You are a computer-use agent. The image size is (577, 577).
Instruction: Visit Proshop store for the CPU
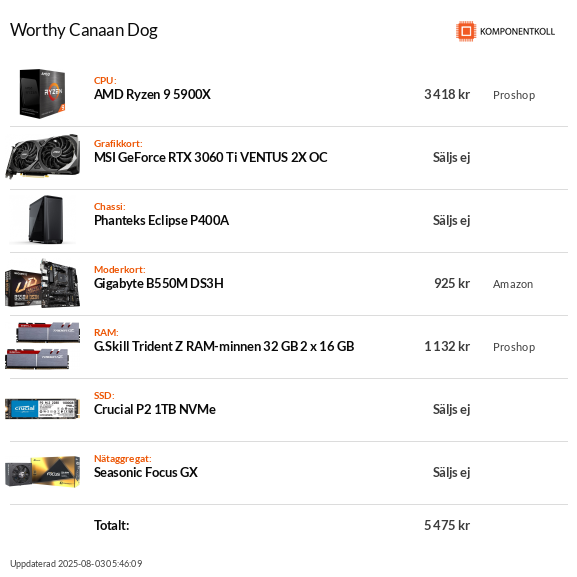(514, 95)
